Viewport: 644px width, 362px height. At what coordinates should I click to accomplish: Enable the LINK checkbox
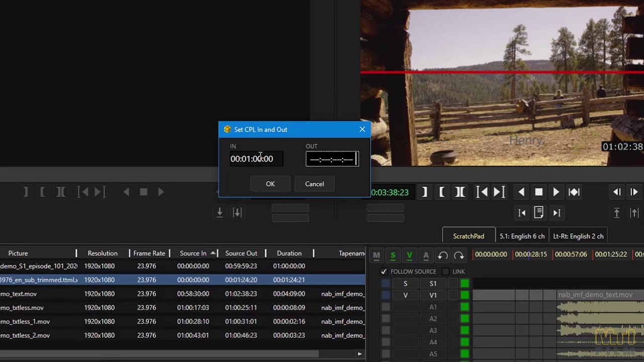point(445,271)
